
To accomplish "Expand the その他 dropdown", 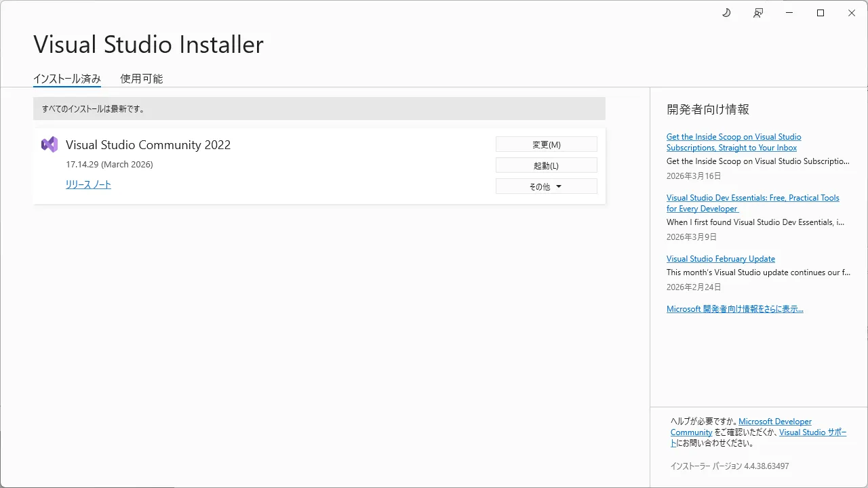I will [546, 186].
